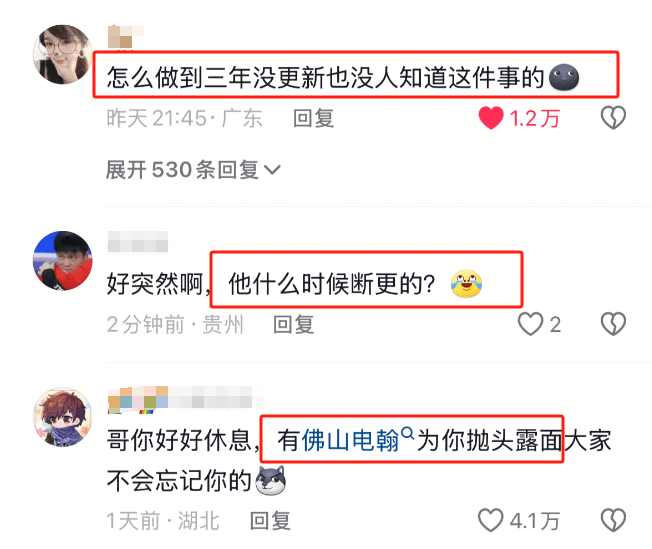Dislike the top Guangdong comment
This screenshot has height=549, width=652.
point(613,118)
